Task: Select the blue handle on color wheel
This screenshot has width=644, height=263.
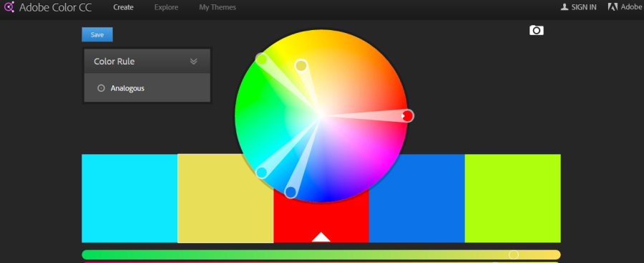Action: 291,192
